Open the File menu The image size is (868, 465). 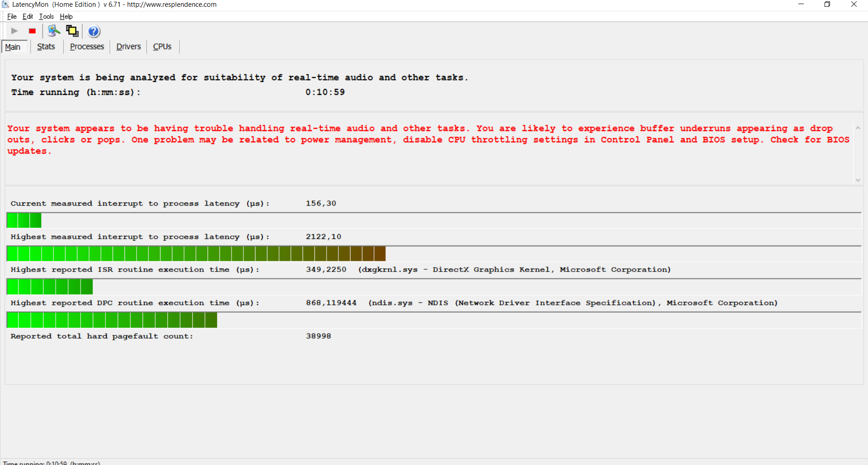(x=12, y=17)
